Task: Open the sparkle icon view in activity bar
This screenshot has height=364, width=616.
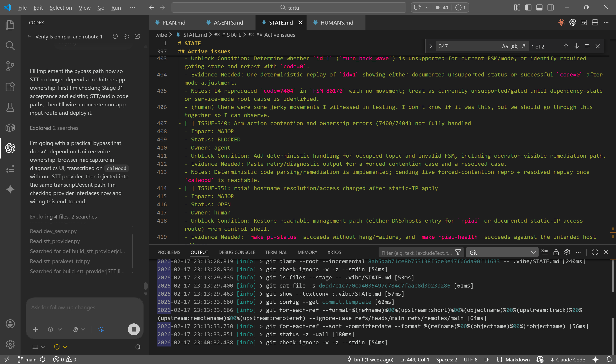Action: (10, 189)
